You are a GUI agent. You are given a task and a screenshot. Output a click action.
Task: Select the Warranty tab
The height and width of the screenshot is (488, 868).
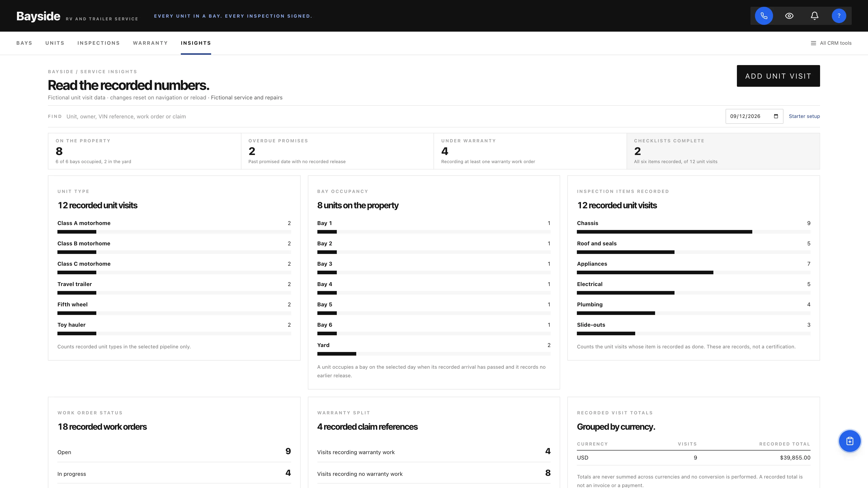point(150,43)
